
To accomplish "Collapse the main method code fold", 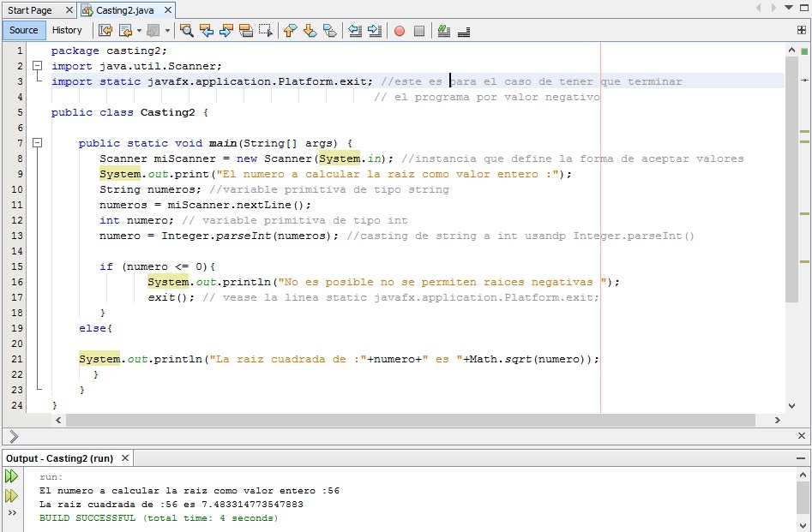I will coord(37,143).
